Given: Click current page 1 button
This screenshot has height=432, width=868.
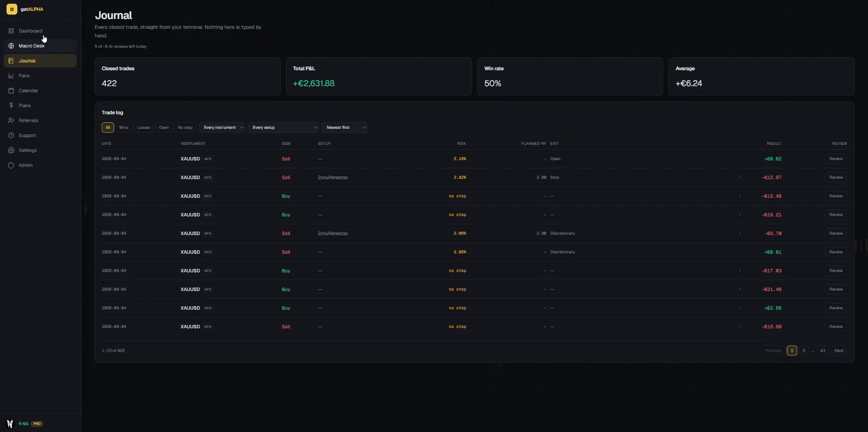Looking at the screenshot, I should click(792, 350).
